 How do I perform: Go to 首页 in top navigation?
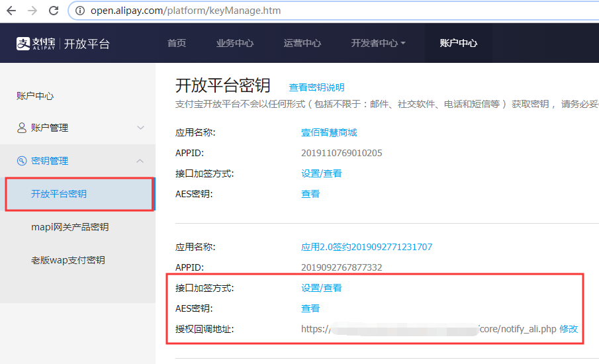(x=177, y=43)
